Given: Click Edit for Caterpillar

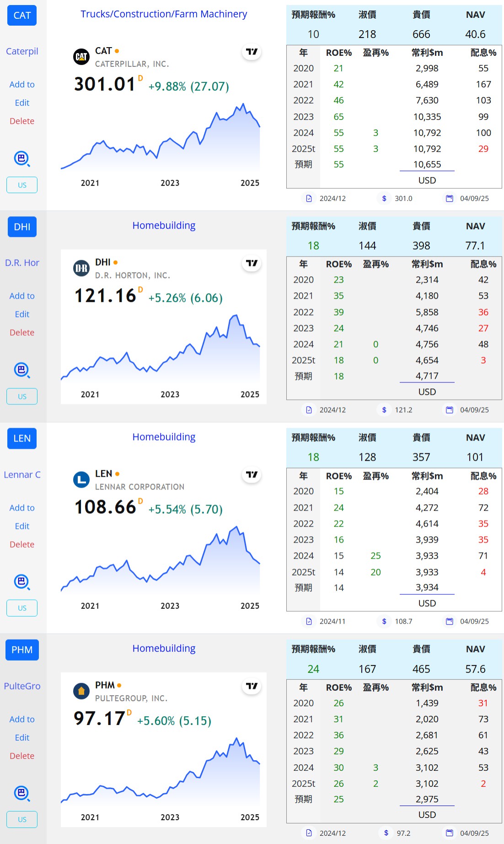Looking at the screenshot, I should 22,102.
